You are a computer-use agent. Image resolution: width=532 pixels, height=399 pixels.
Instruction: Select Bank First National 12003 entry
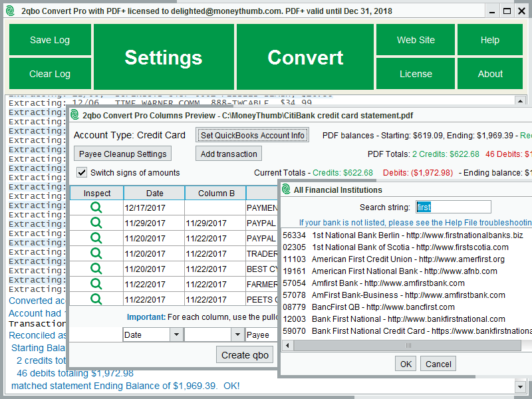click(394, 319)
